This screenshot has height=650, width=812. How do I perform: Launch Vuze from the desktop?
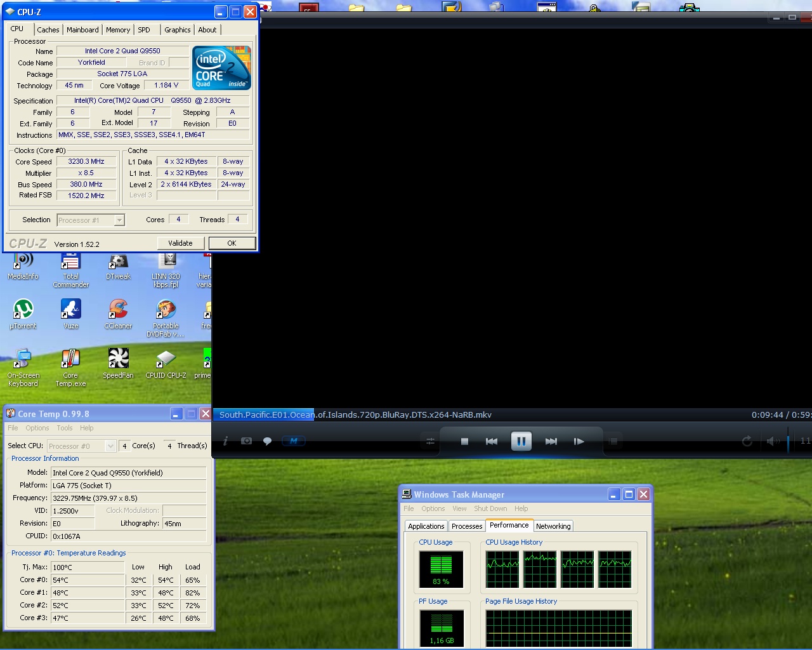[70, 314]
